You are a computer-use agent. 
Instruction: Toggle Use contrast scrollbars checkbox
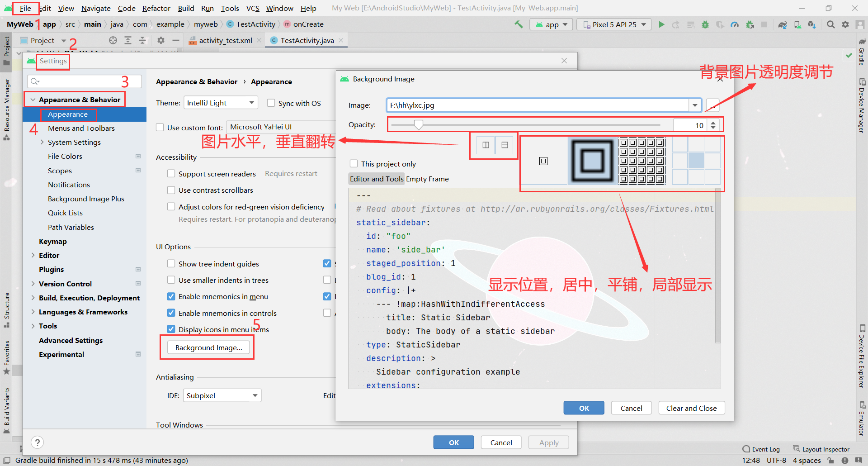[171, 190]
